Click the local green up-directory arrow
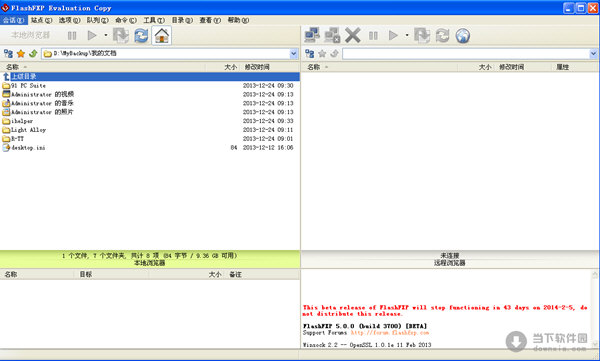The height and width of the screenshot is (361, 600). (33, 54)
